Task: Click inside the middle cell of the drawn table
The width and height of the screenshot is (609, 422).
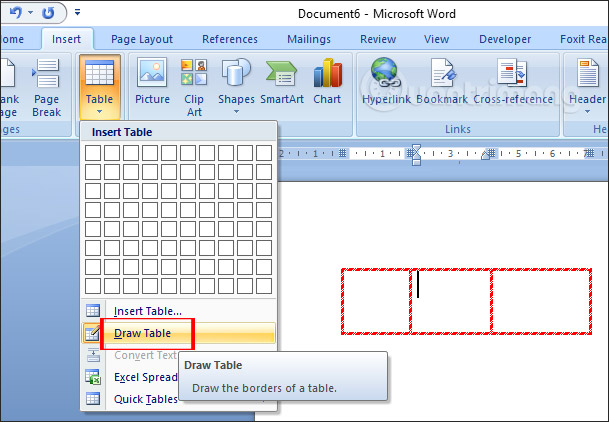Action: coord(451,302)
